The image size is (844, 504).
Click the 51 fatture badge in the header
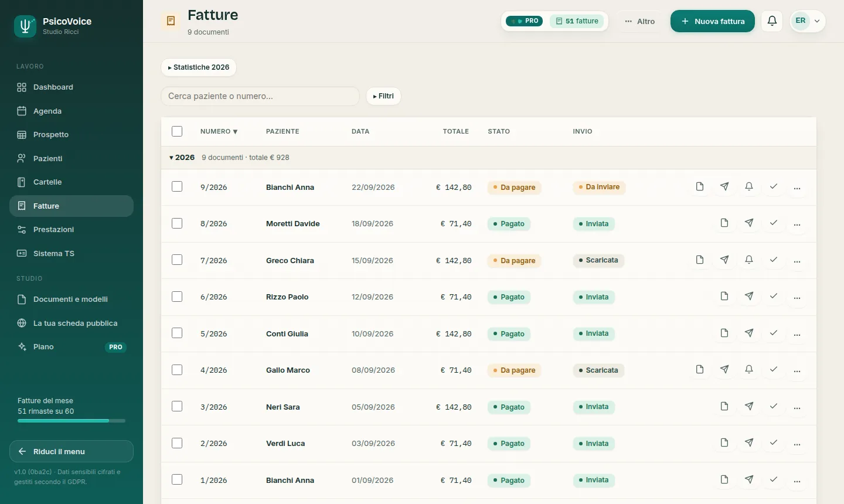tap(577, 21)
